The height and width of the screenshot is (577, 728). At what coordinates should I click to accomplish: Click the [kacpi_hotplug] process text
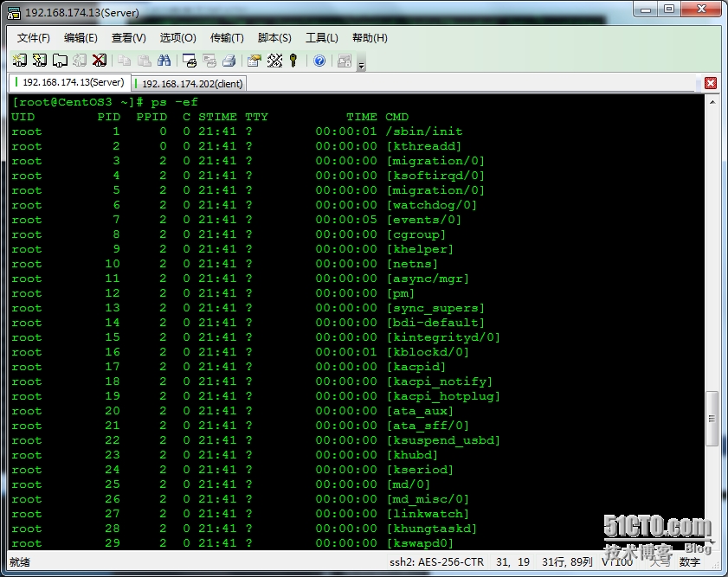[x=443, y=396]
